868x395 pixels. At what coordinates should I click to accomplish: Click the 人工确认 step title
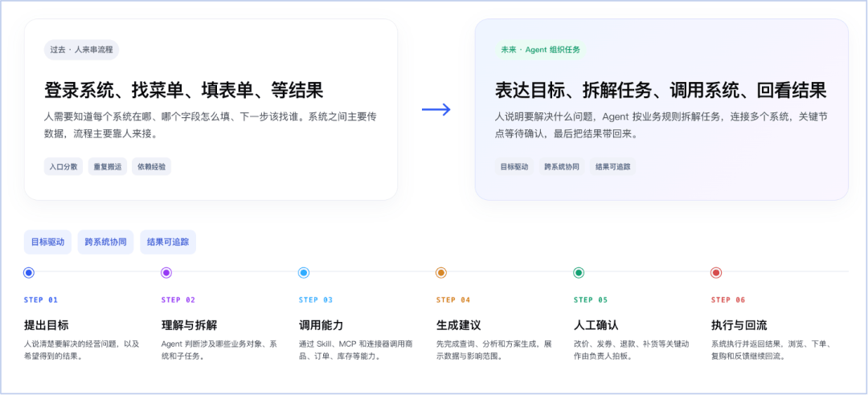click(596, 324)
